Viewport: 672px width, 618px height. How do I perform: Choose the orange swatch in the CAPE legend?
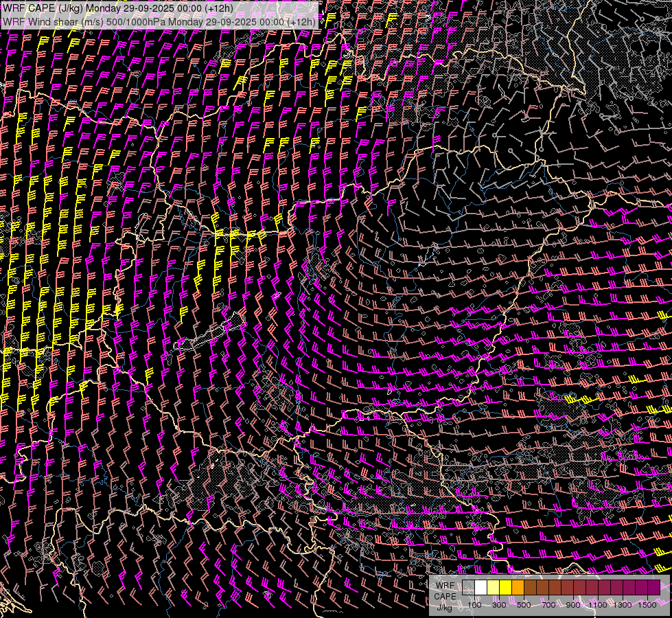coord(518,588)
